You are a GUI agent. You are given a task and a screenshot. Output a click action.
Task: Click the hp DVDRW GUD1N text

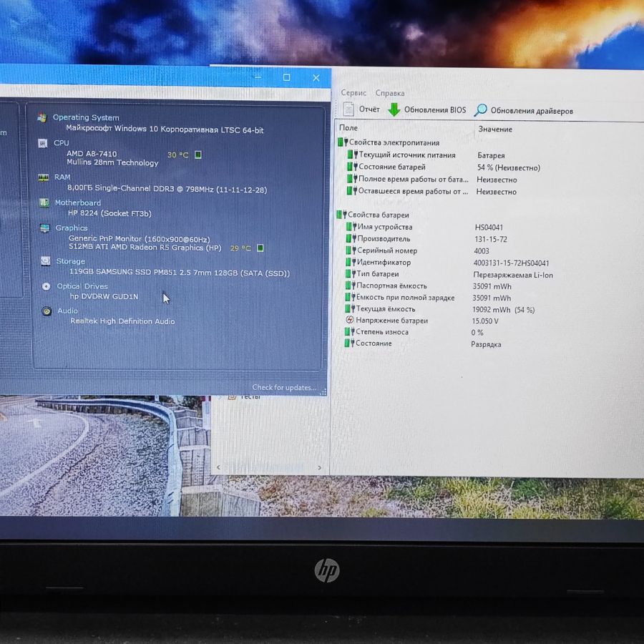pyautogui.click(x=104, y=296)
